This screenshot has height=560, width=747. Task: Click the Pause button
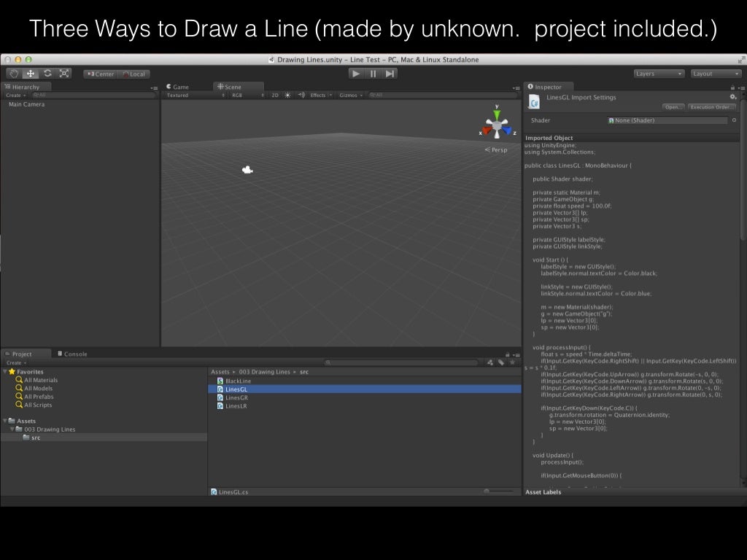(x=373, y=74)
